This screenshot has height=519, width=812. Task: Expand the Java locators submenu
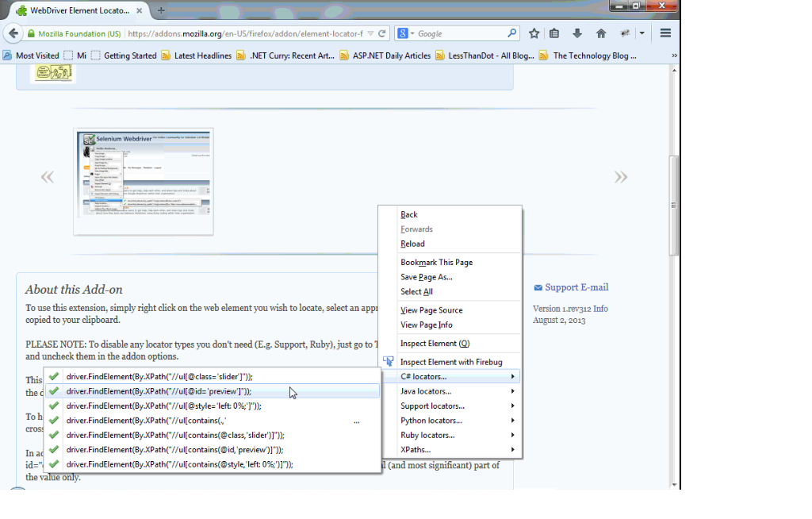point(450,391)
